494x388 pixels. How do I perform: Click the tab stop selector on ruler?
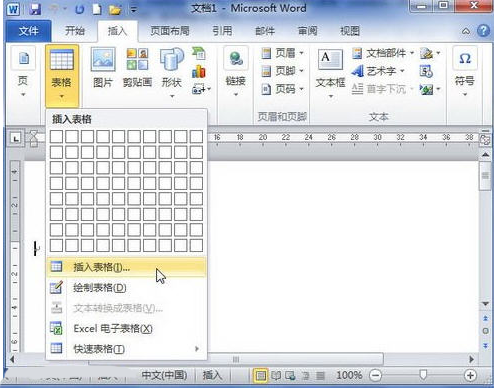tap(16, 138)
